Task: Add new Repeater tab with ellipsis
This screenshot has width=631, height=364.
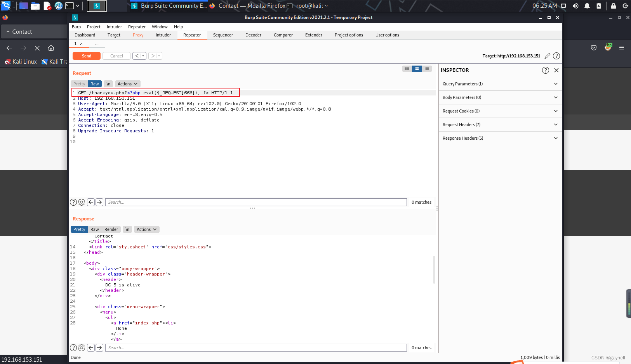Action: click(x=97, y=44)
